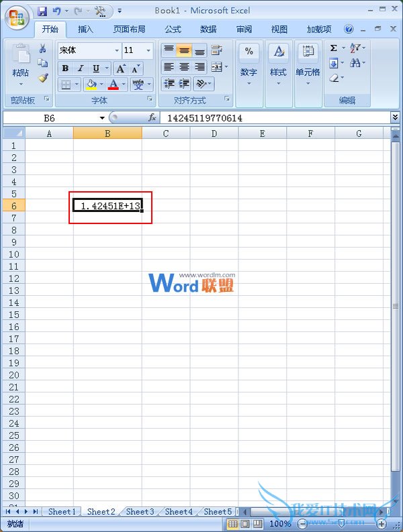
Task: Click the Select All corner button
Action: (14, 134)
